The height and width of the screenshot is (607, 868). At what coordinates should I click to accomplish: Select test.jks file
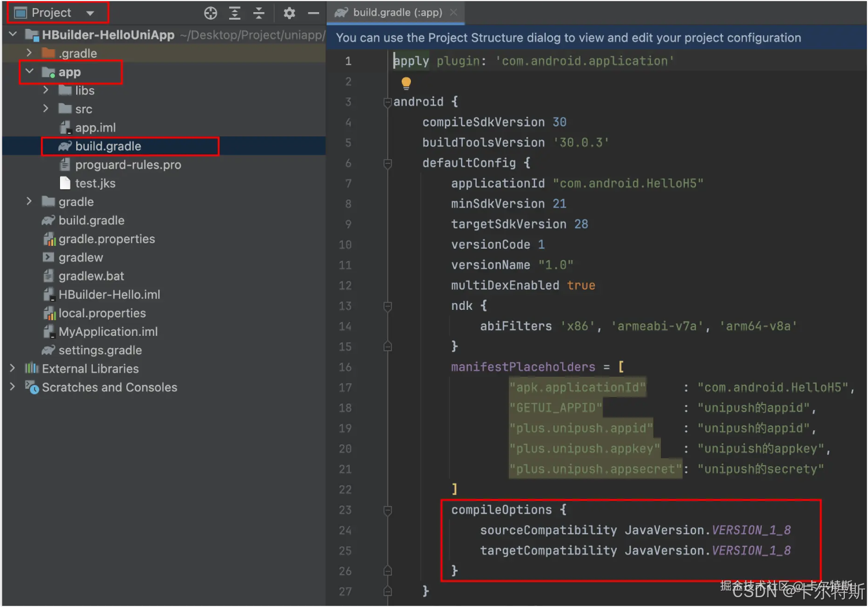(x=95, y=183)
